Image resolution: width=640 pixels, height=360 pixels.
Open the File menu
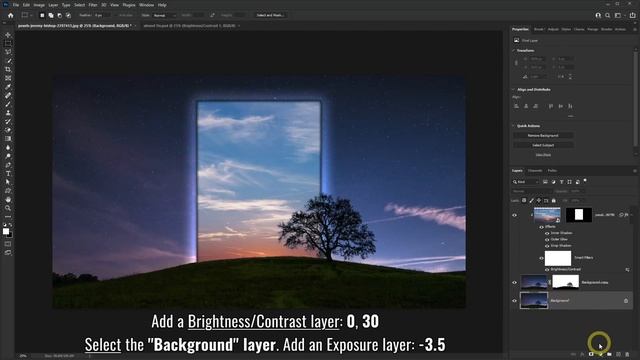16,5
